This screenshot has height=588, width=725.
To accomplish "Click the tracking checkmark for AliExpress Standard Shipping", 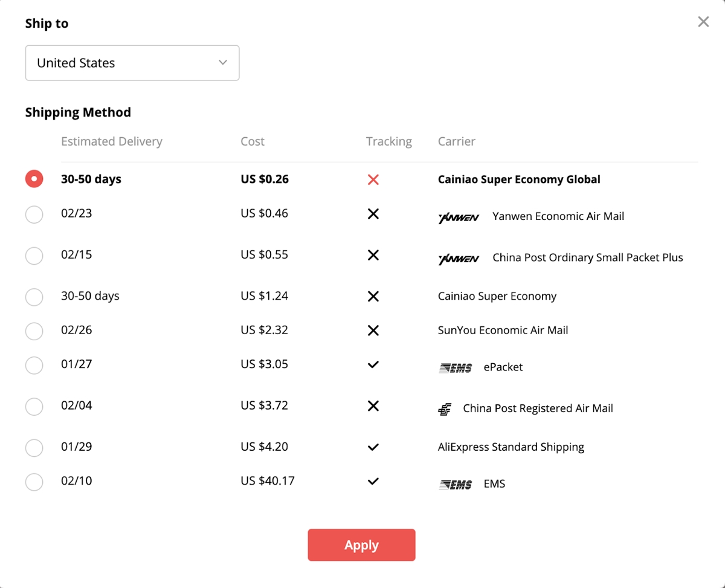I will coord(373,447).
